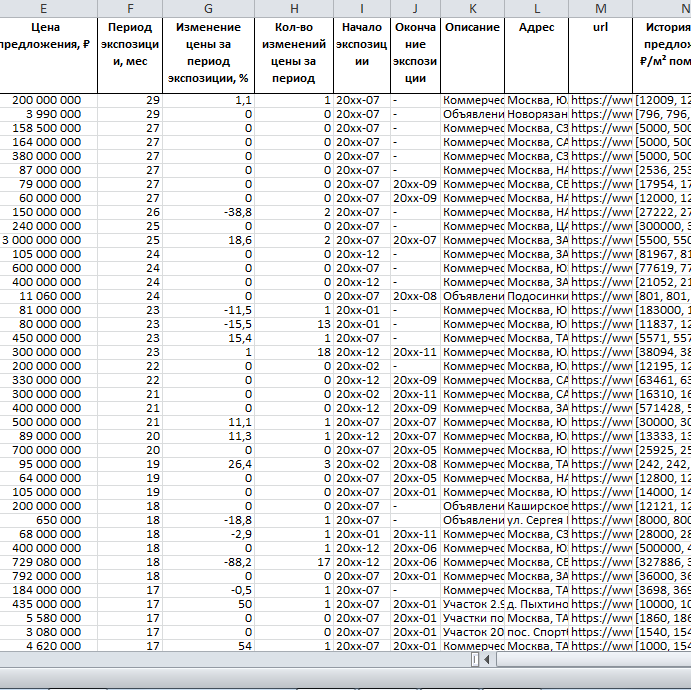The image size is (691, 690).
Task: Select column K header
Action: tap(472, 8)
